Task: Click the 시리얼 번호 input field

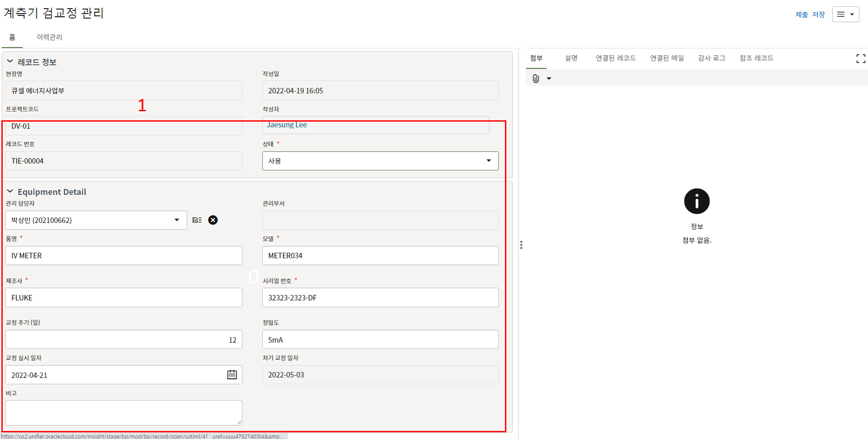Action: tap(380, 298)
